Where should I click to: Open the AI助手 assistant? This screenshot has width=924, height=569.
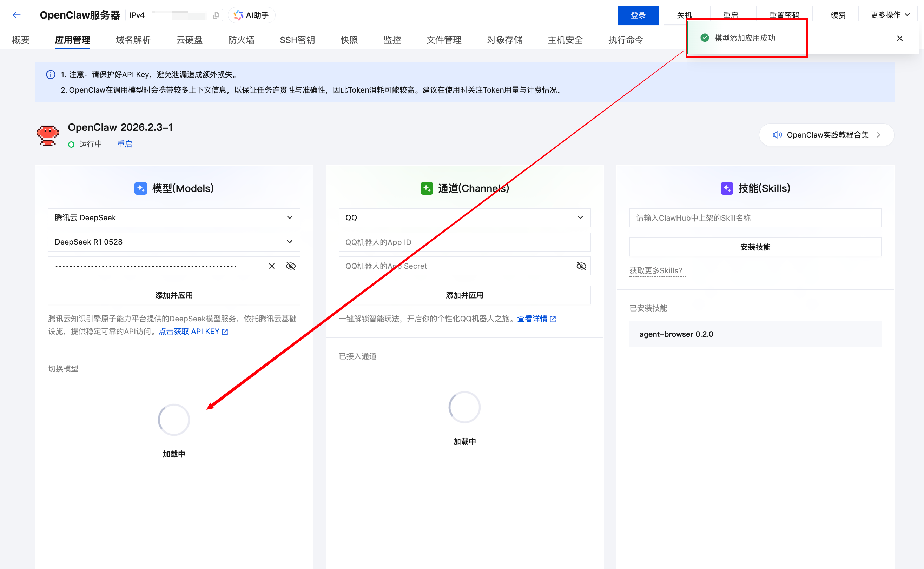[251, 15]
